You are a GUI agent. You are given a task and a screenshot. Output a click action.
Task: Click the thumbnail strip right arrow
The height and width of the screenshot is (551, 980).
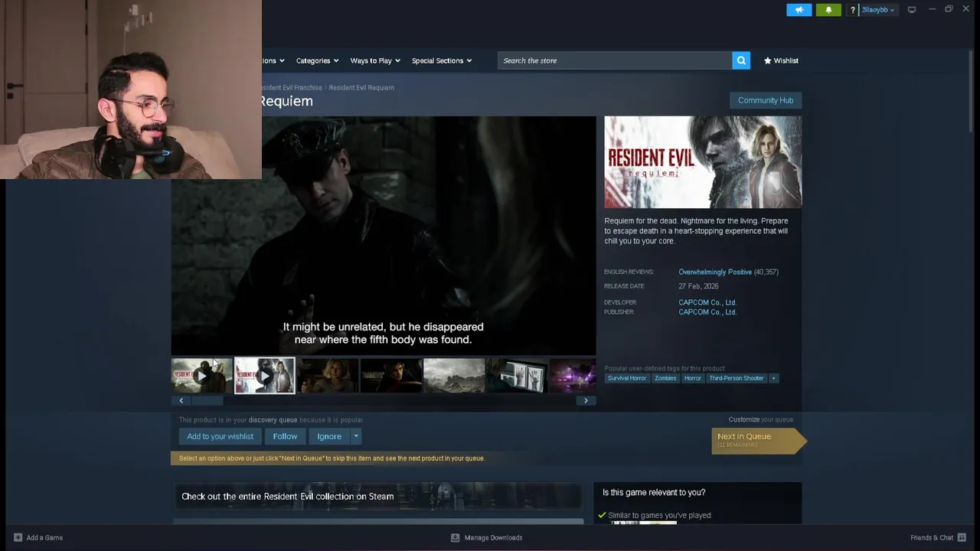[x=586, y=400]
